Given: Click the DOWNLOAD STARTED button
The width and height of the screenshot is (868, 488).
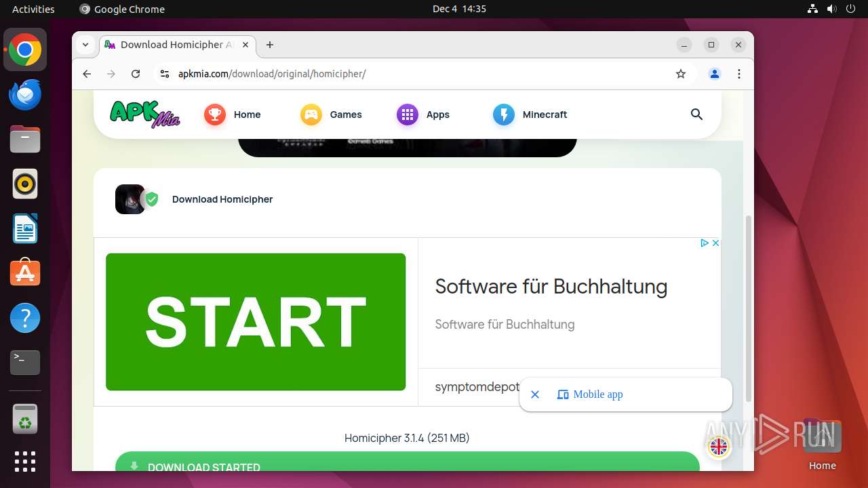Looking at the screenshot, I should click(407, 462).
